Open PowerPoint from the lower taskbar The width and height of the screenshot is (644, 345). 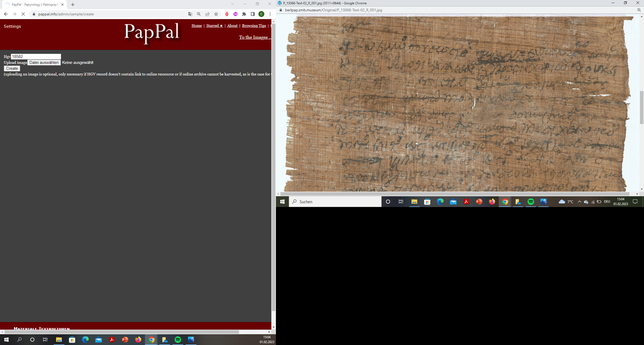click(x=125, y=340)
